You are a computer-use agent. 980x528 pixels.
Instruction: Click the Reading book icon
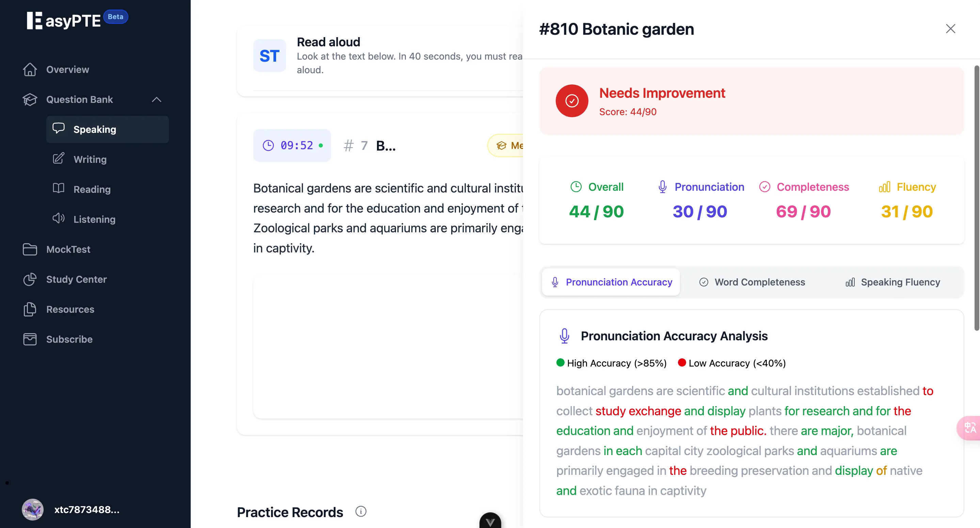58,188
